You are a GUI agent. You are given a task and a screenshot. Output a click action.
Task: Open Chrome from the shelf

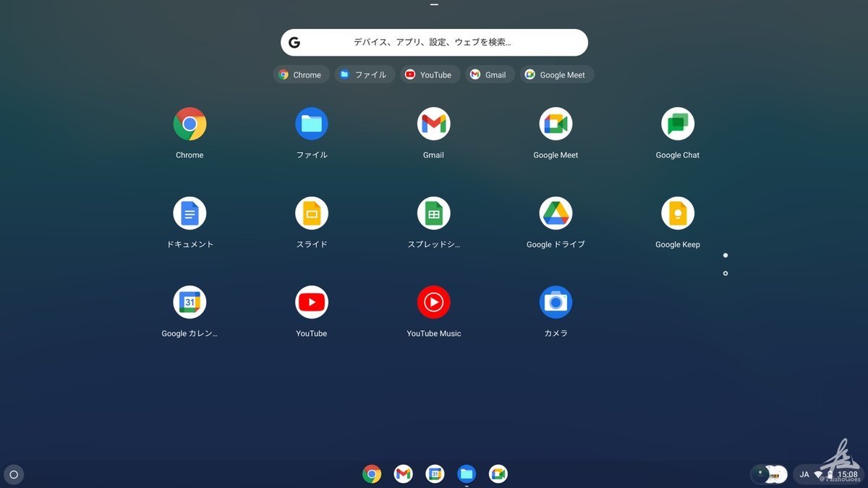372,474
